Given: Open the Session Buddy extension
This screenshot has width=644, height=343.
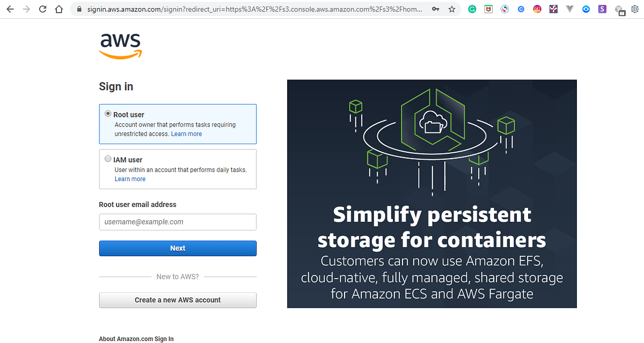Looking at the screenshot, I should coord(602,9).
